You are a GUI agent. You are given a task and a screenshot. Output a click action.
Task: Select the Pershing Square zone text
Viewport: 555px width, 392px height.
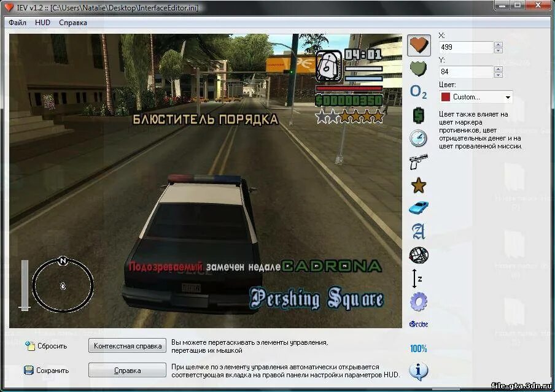pos(316,299)
